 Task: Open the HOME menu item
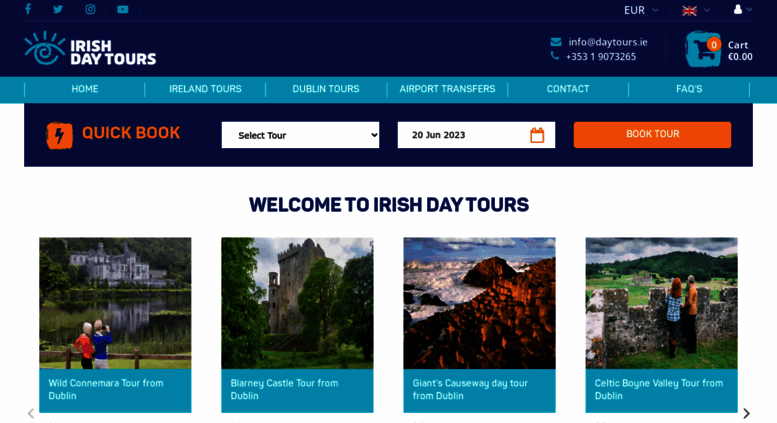click(85, 89)
